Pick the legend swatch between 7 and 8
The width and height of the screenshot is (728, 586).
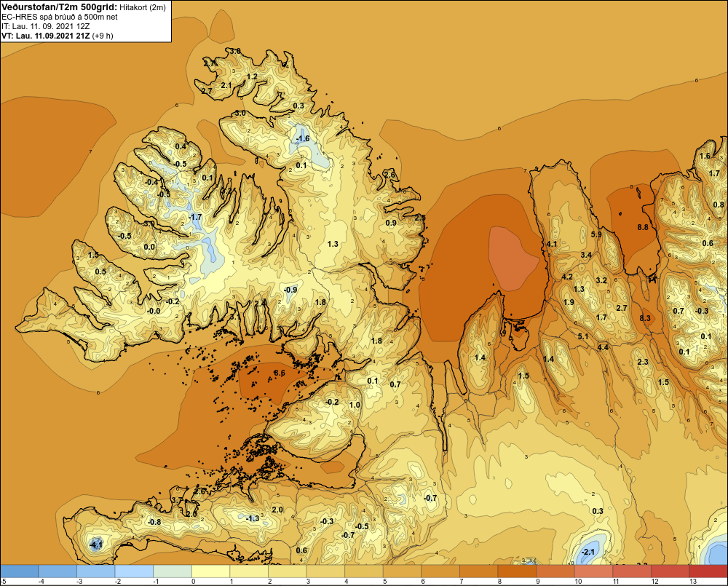(x=479, y=571)
